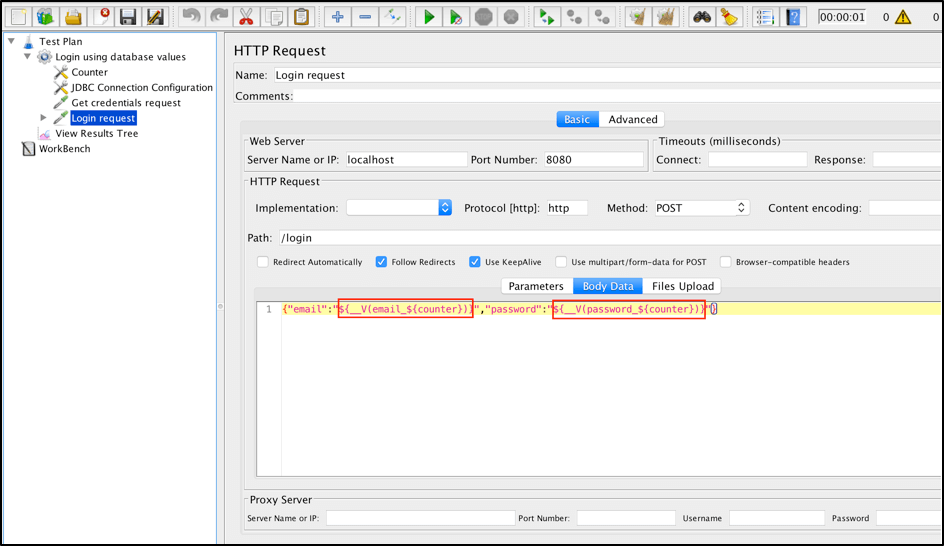
Task: Create a new test plan from toolbar
Action: [18, 16]
